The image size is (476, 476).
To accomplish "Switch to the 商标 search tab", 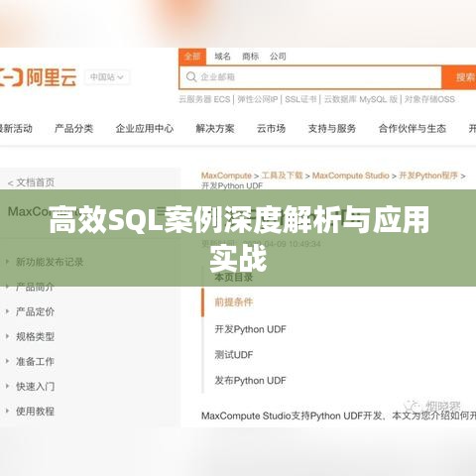I will (250, 57).
